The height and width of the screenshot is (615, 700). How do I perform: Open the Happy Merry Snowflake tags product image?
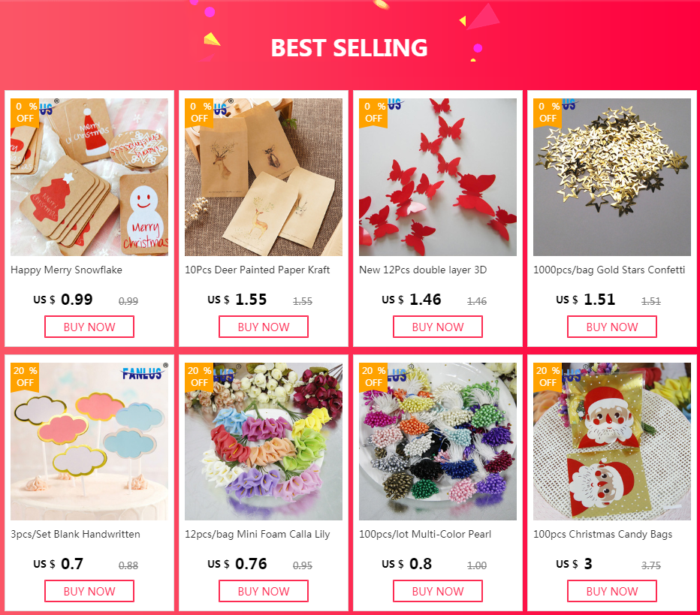coord(89,177)
